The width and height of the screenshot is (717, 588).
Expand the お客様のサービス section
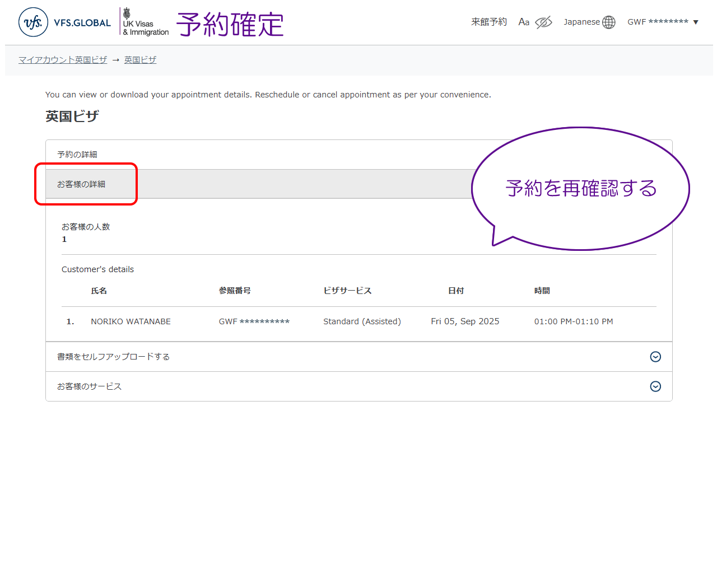click(x=90, y=386)
